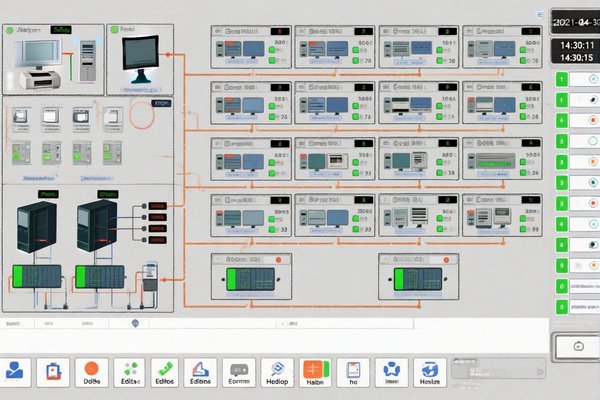600x400 pixels.
Task: Open the small dark dropdown above workstation grid
Action: tap(159, 101)
